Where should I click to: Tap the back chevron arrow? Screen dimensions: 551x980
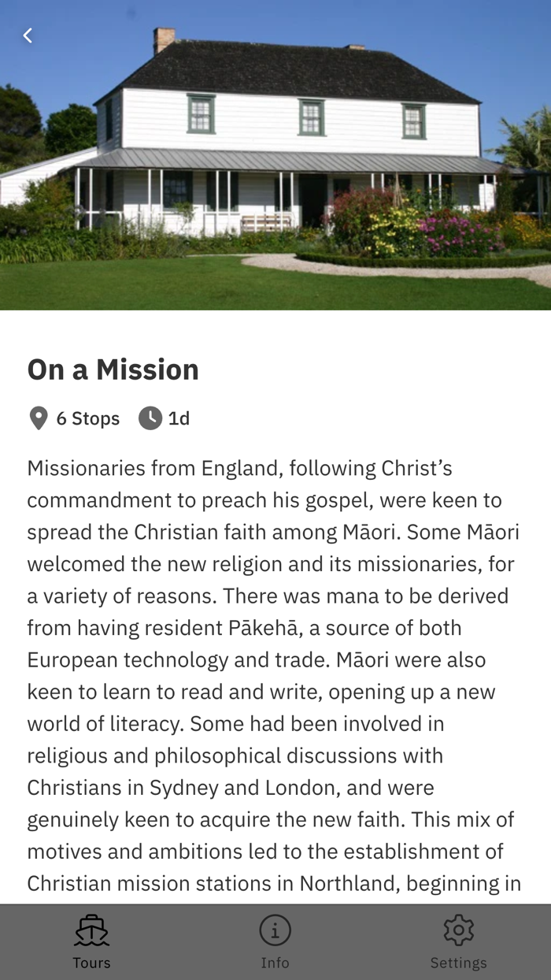click(28, 35)
